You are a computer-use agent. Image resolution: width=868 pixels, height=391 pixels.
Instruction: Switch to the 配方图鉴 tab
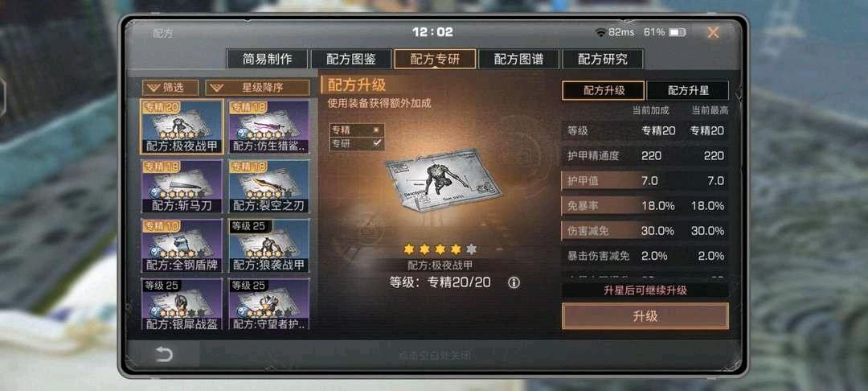click(x=351, y=60)
